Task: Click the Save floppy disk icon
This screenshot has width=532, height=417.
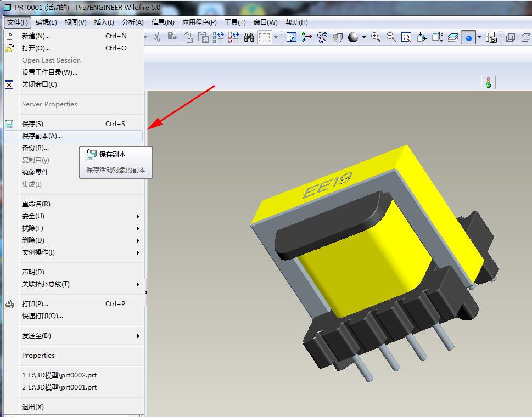Action: 9,124
